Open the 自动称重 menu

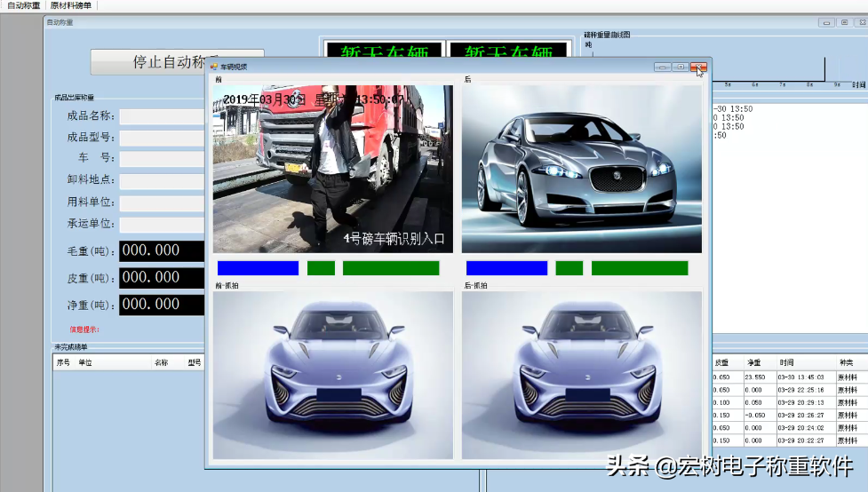[23, 5]
